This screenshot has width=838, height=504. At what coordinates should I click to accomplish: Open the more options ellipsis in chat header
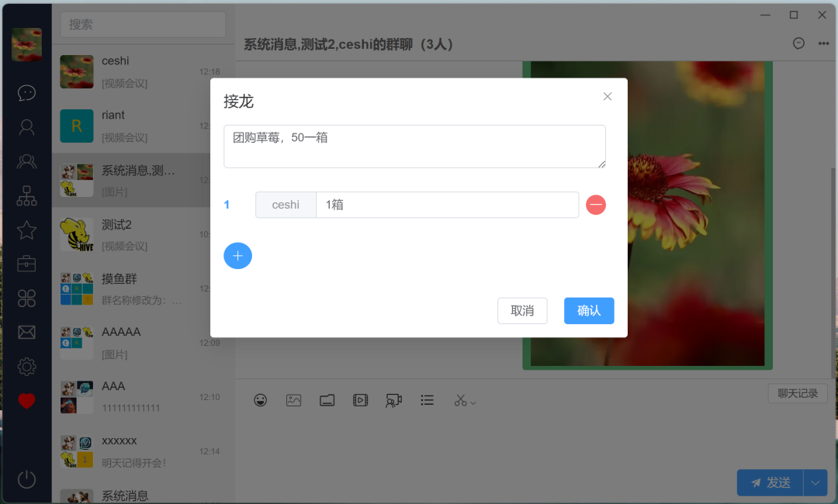pos(823,43)
